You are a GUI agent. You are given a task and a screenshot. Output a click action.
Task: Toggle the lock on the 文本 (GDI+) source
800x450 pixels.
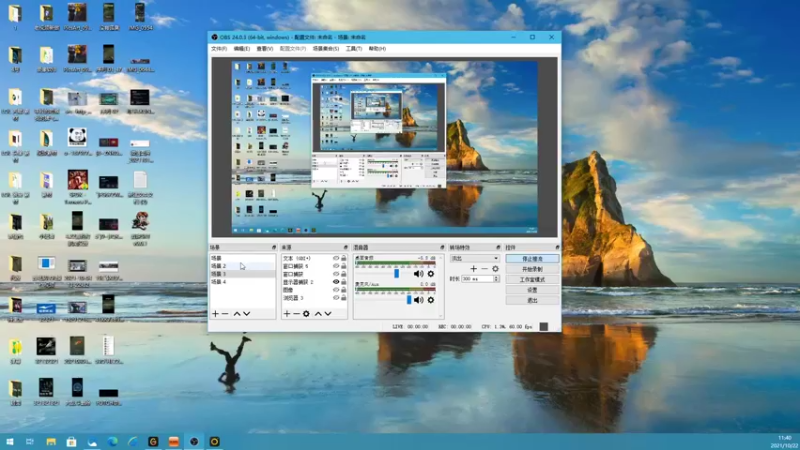(343, 258)
